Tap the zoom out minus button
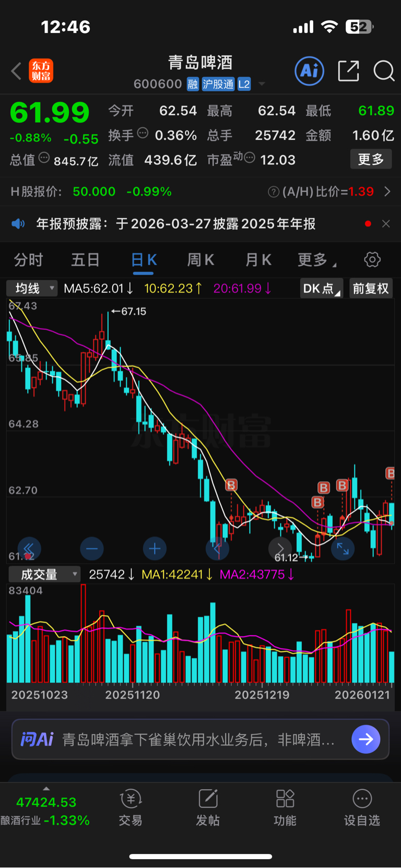 pos(92,549)
